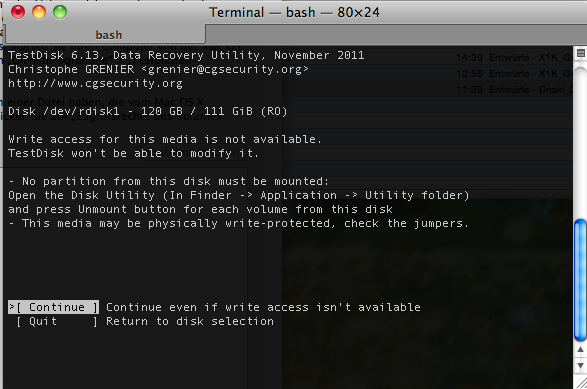Close the Terminal window with red button
This screenshot has height=389, width=587.
click(x=18, y=12)
